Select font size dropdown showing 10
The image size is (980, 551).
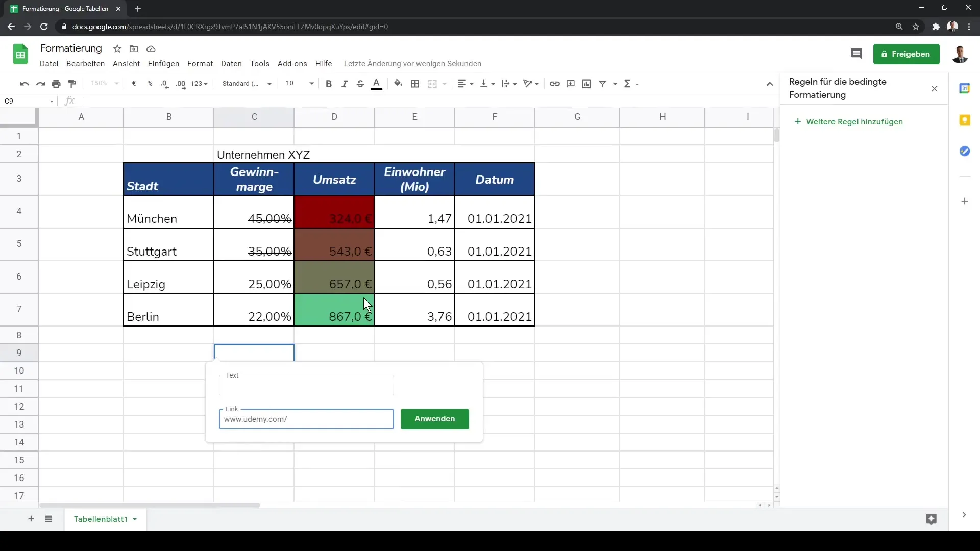(300, 84)
